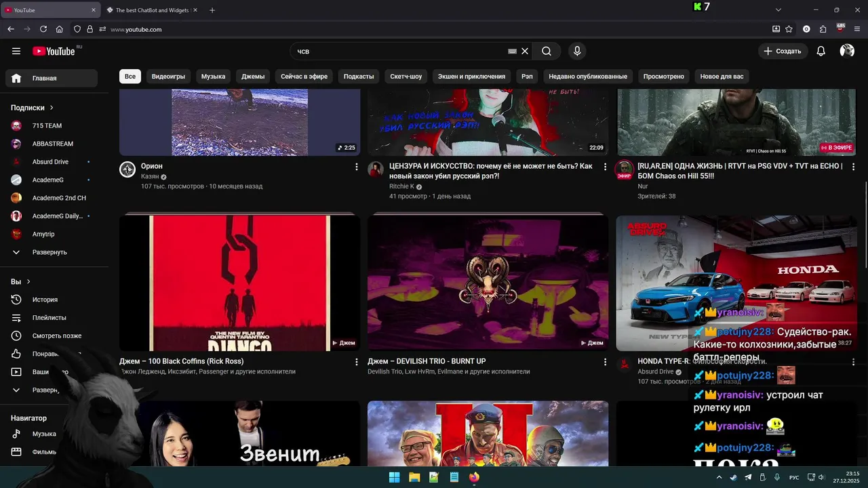Image resolution: width=868 pixels, height=488 pixels.
Task: Select the Подкасты filter chip
Action: [359, 77]
